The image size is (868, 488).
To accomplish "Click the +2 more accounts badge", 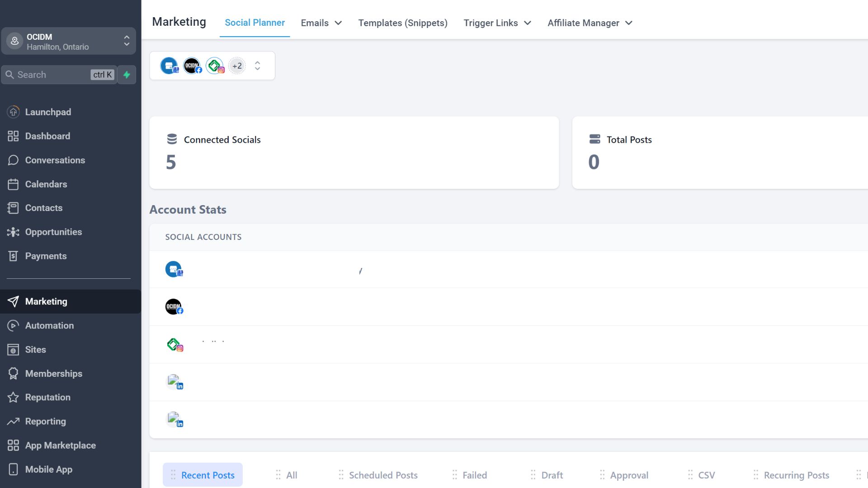I will [x=237, y=66].
